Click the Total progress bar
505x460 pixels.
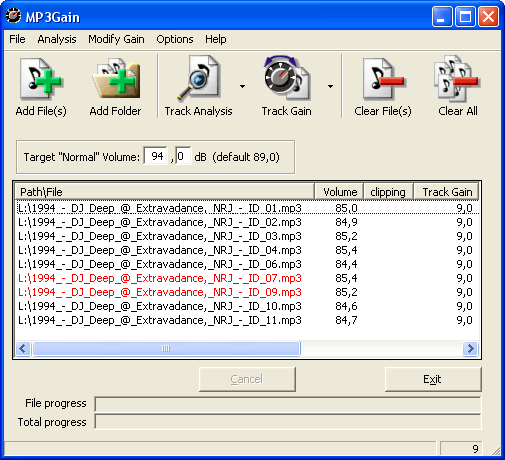288,422
